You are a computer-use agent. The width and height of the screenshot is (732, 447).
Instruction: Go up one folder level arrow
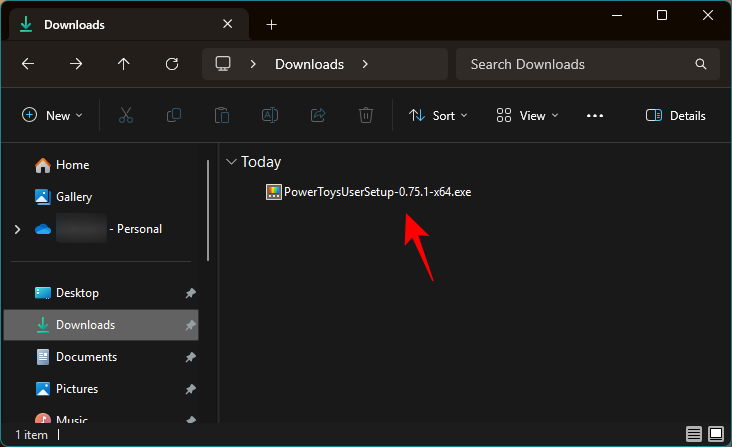(x=124, y=64)
